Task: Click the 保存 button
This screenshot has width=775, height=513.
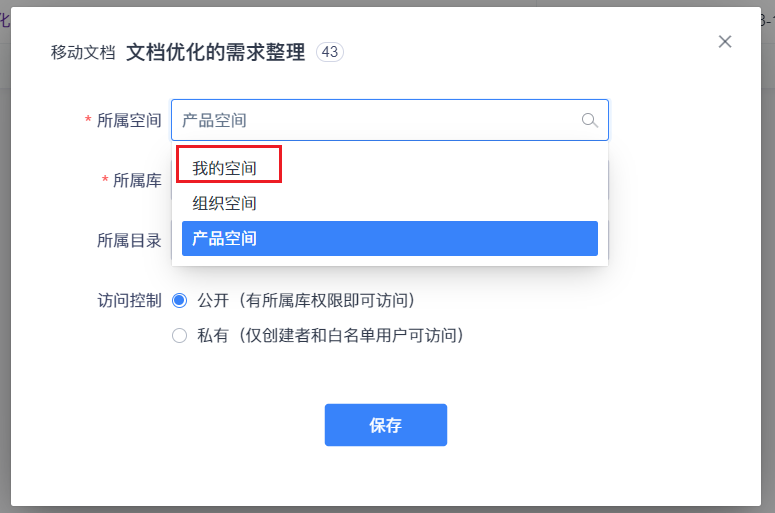Action: tap(386, 425)
